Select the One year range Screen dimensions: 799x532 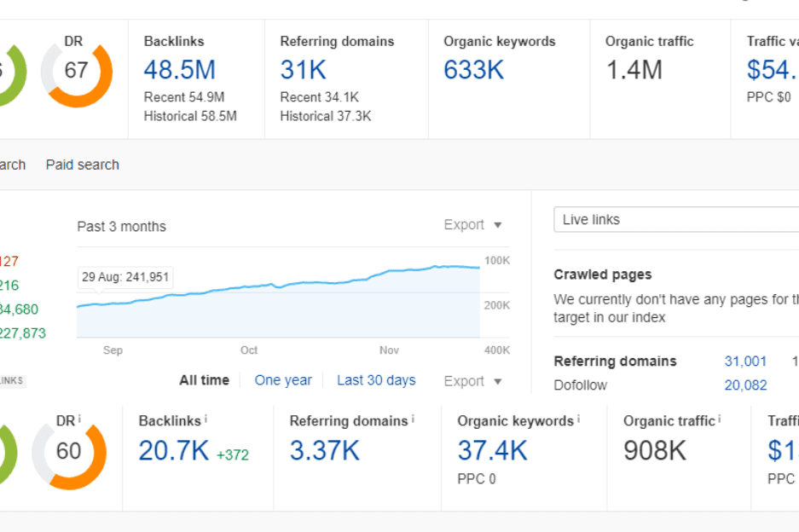pos(283,380)
